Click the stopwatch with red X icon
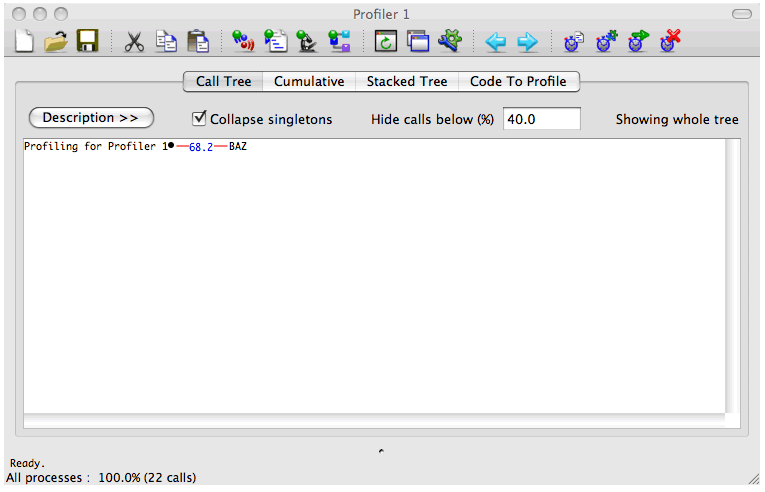This screenshot has width=765, height=492. tap(670, 41)
